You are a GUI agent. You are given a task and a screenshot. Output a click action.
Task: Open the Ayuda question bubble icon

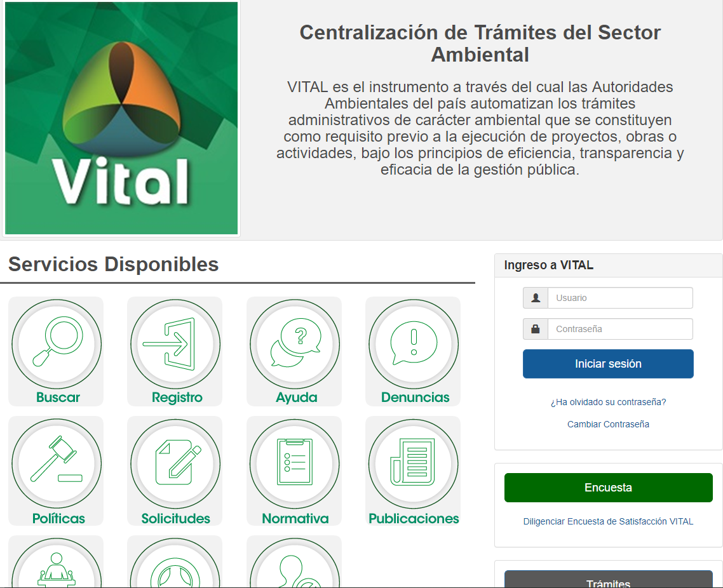tap(295, 344)
